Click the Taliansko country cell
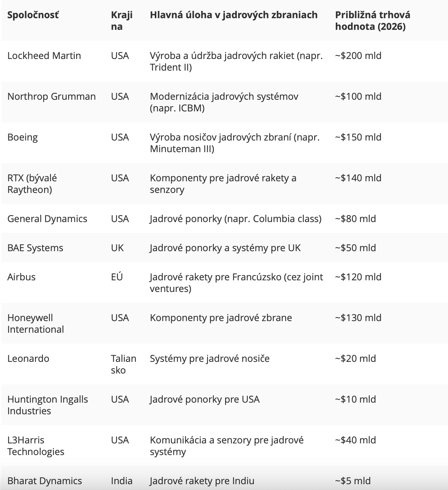The height and width of the screenshot is (490, 448). pyautogui.click(x=123, y=364)
